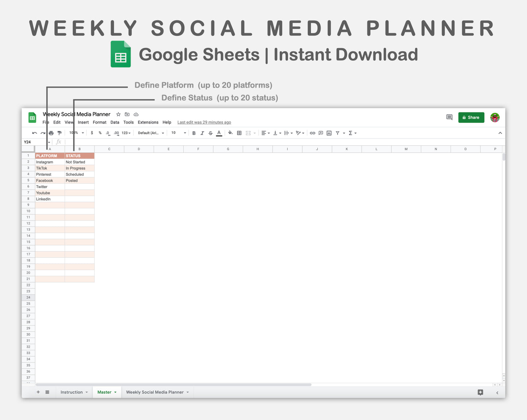Click the format as currency icon
Viewport: 527px width, 420px height.
(92, 133)
